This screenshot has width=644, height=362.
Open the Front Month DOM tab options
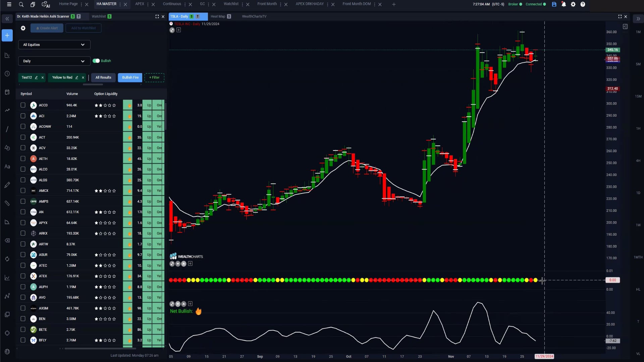click(374, 4)
